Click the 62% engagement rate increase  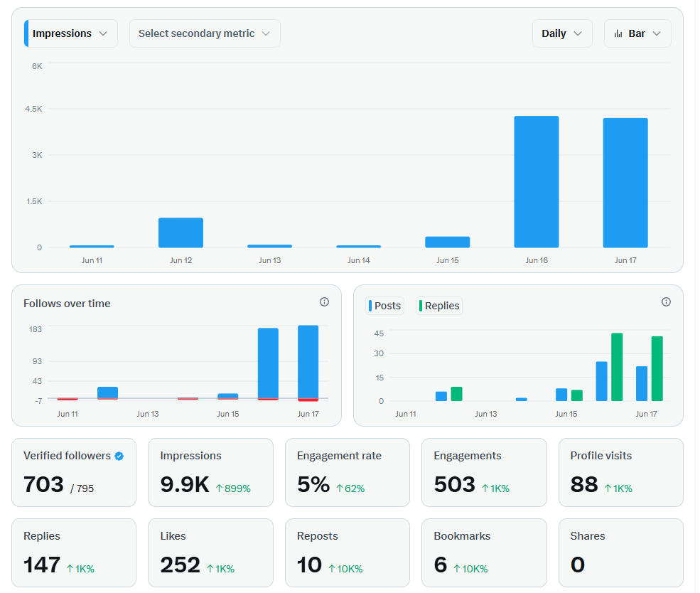tap(350, 488)
